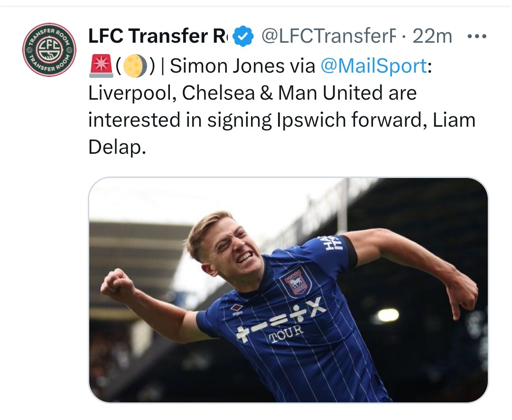Viewport: 512px width, 420px height.
Task: Click the red siren emoji
Action: click(100, 66)
